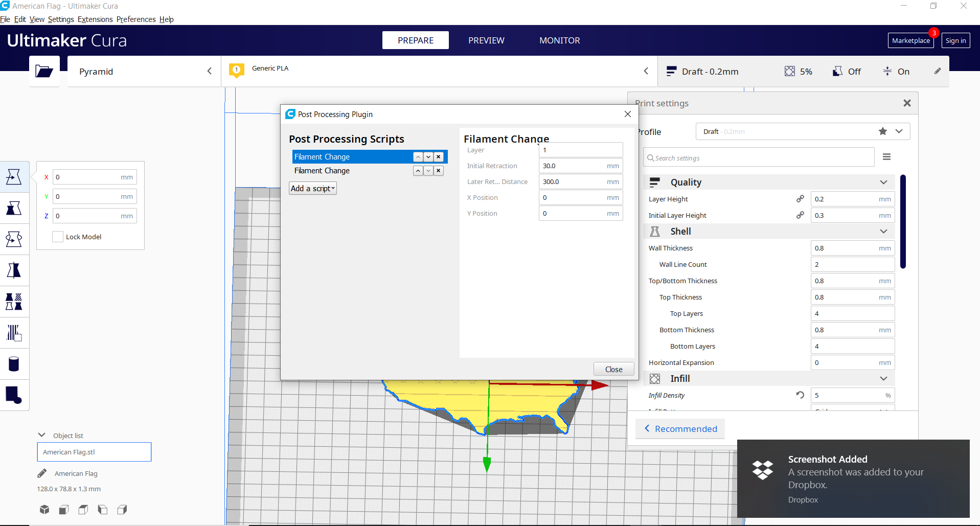Open the last tool in left sidebar
Screen dimensions: 980x526
point(14,395)
